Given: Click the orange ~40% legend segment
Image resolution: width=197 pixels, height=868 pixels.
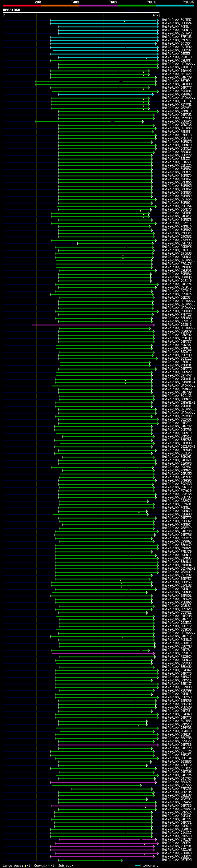Looking at the screenshot, I should coord(60,6).
